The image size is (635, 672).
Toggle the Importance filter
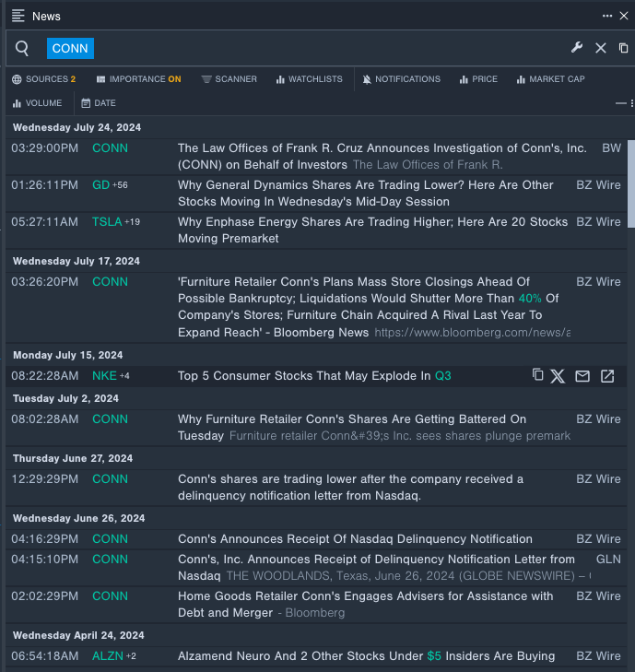(138, 79)
